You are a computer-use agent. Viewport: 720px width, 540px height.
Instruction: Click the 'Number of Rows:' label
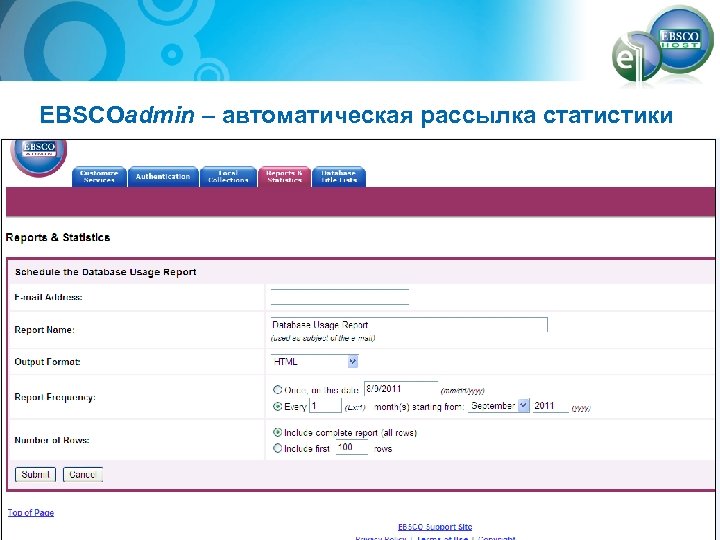pos(52,440)
